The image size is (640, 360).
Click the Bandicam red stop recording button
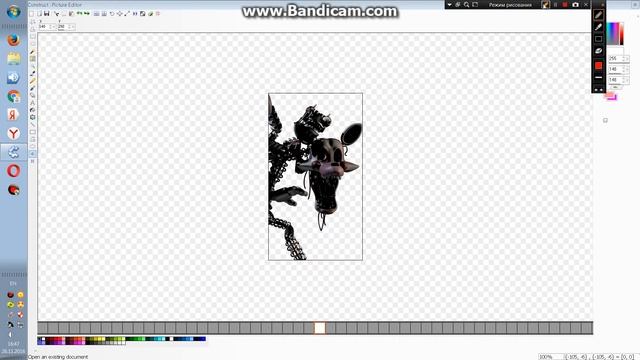[x=565, y=5]
